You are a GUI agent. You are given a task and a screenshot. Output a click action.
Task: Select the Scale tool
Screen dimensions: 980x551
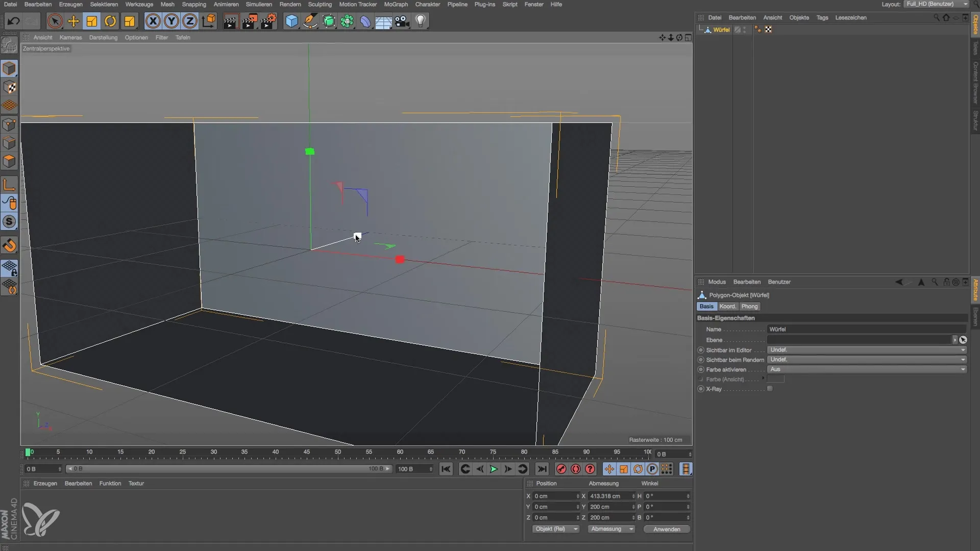pyautogui.click(x=92, y=21)
